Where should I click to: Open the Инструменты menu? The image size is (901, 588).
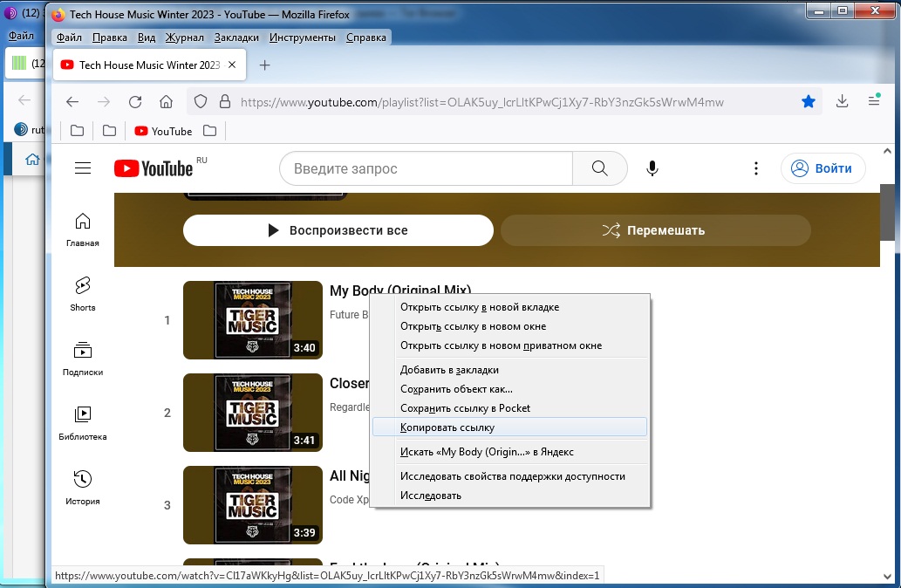(303, 38)
